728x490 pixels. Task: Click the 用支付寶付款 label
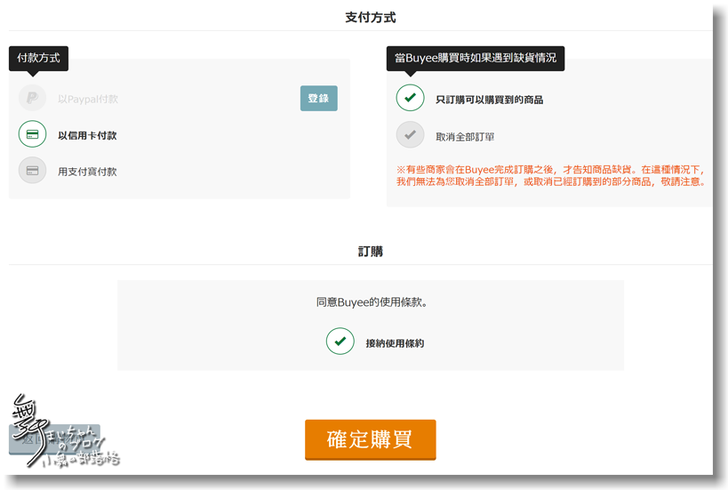87,172
